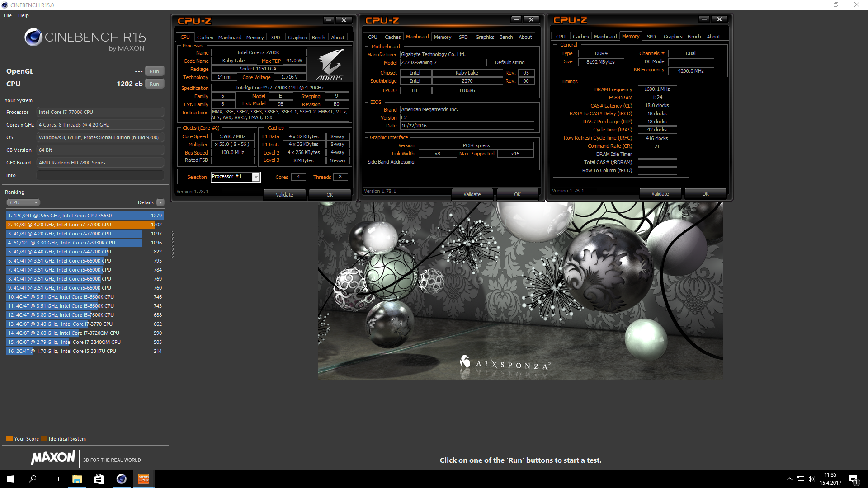The width and height of the screenshot is (868, 488).
Task: Select Bench tab in Memory CPU-Z window
Action: [694, 37]
